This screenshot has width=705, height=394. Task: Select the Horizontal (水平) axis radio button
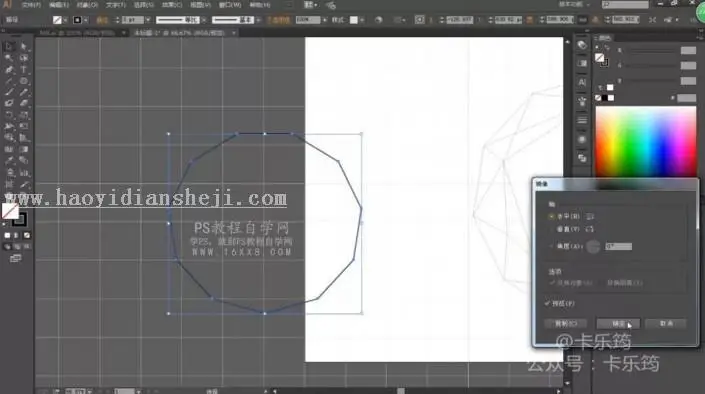point(551,216)
